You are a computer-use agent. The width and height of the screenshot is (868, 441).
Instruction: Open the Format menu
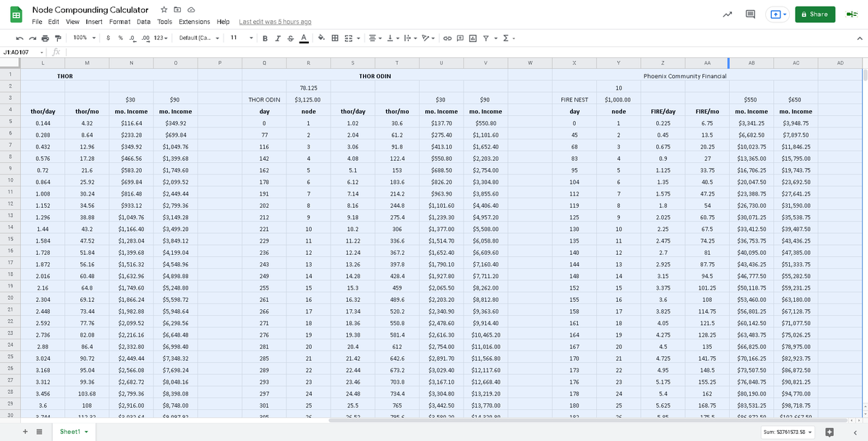pyautogui.click(x=119, y=22)
